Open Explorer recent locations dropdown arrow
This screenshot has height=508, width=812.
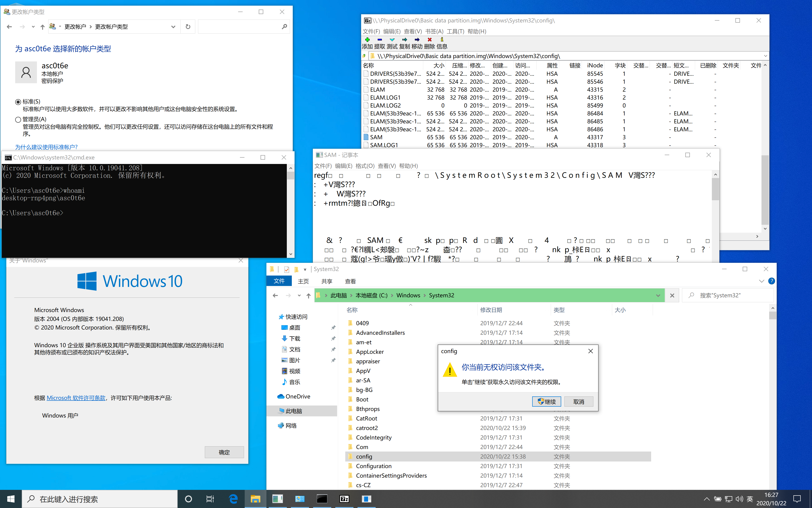coord(299,296)
